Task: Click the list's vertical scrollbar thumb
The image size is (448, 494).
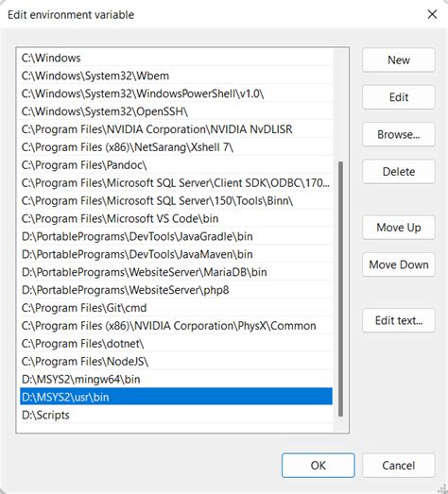Action: 340,289
